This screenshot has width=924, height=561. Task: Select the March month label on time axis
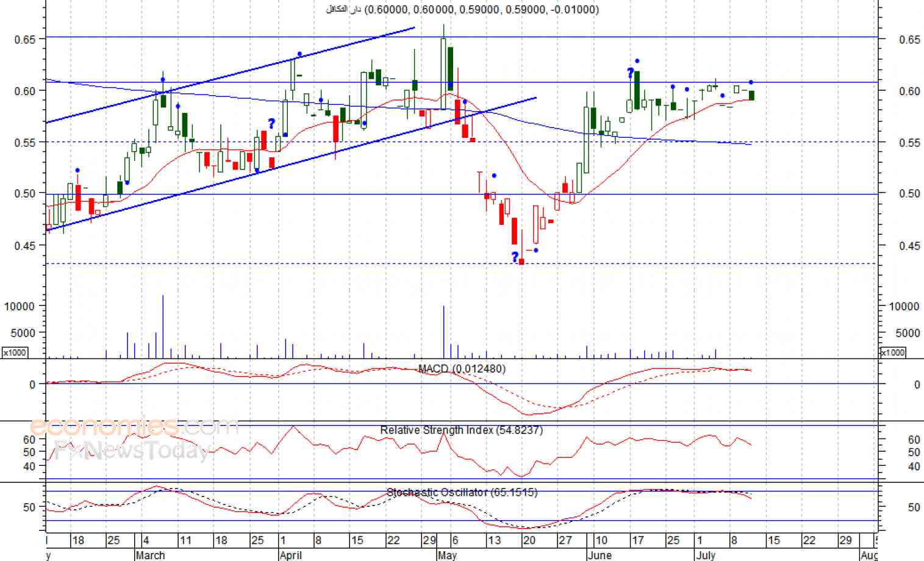tap(150, 555)
